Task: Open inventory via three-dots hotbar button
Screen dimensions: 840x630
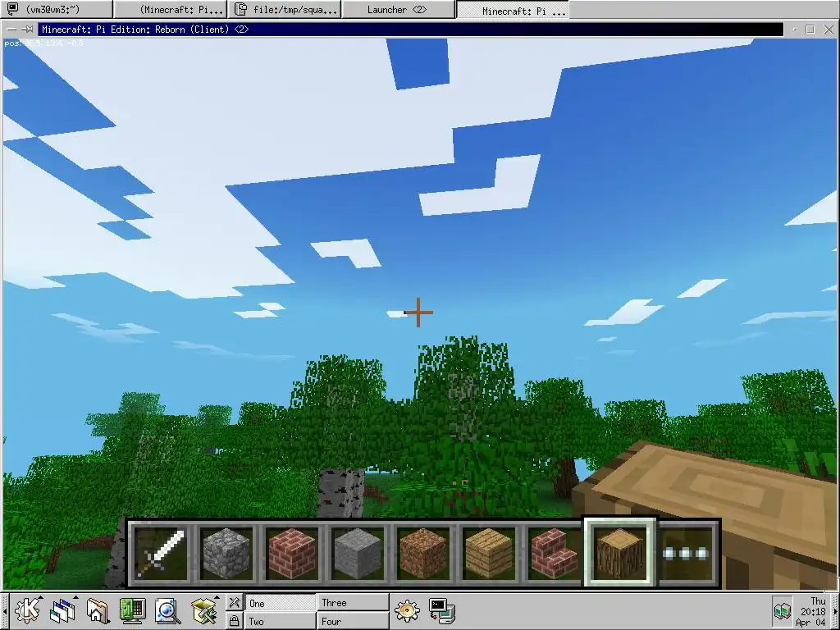Action: coord(687,554)
